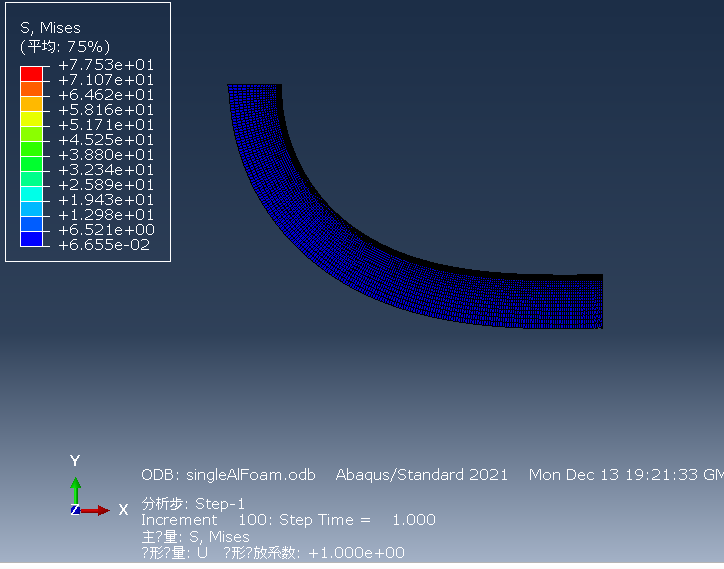The width and height of the screenshot is (724, 569).
Task: Click the deformation scale factor +1.000e+00
Action: [x=356, y=553]
